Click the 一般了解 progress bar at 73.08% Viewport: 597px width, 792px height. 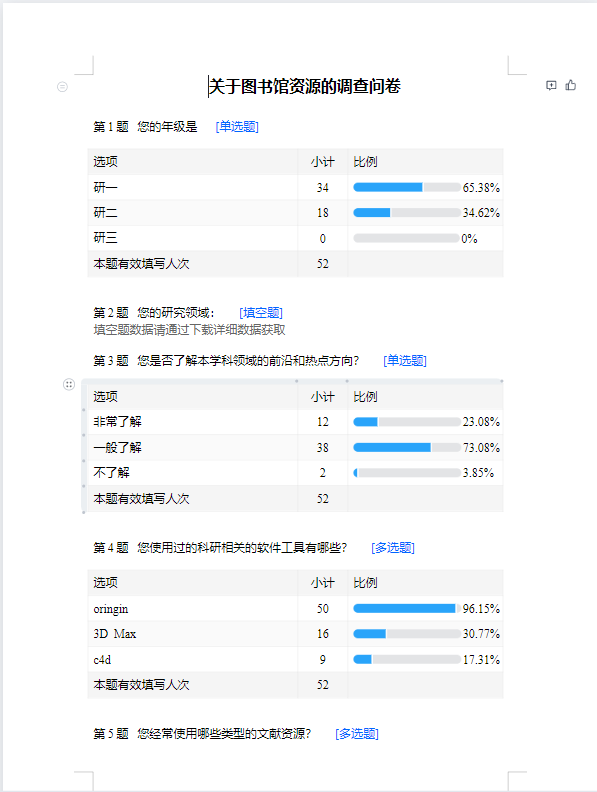[407, 448]
